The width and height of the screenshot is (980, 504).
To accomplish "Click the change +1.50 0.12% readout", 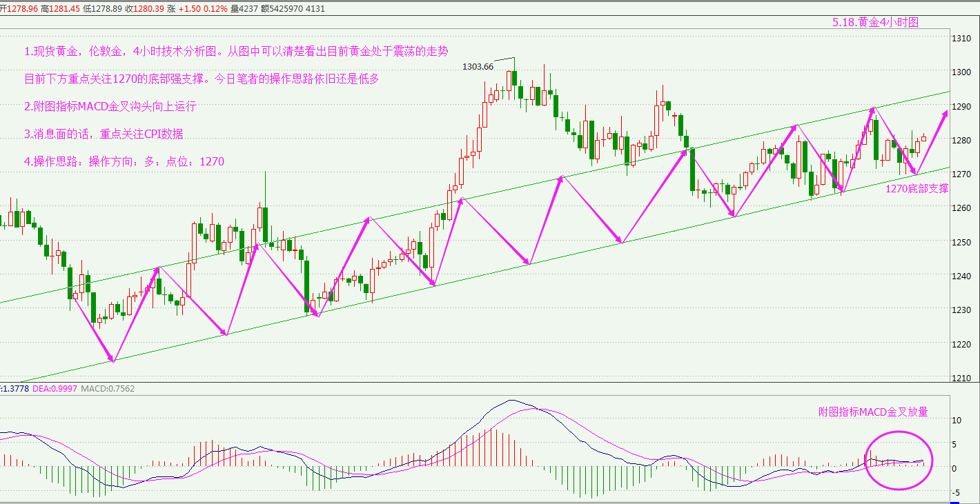I will 204,9.
